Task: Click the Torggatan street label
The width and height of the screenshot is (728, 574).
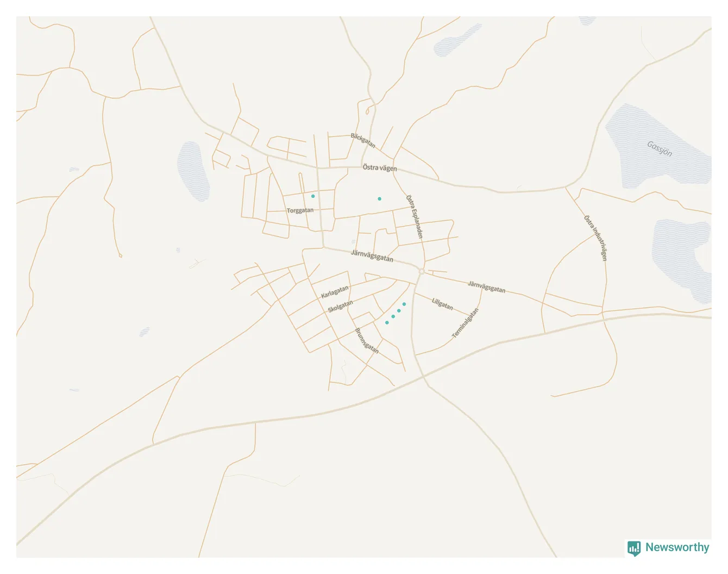Action: [300, 210]
